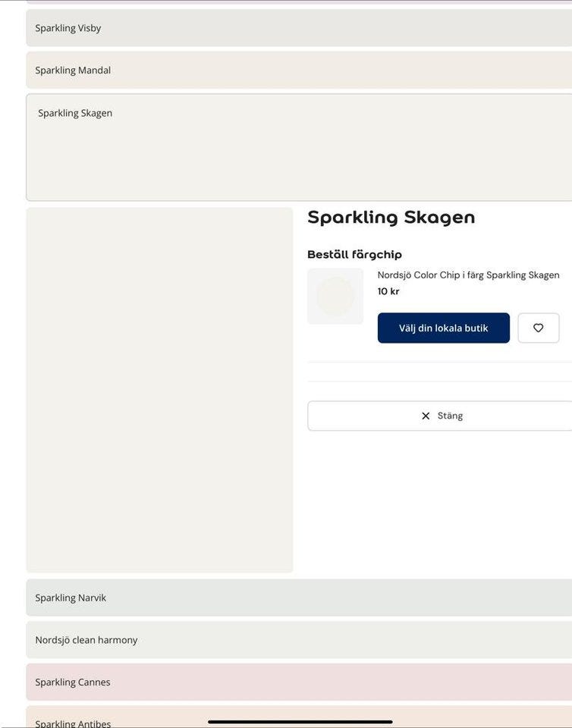Collapse the expanded Sparkling Skagen row
Image resolution: width=572 pixels, height=728 pixels.
(x=299, y=147)
